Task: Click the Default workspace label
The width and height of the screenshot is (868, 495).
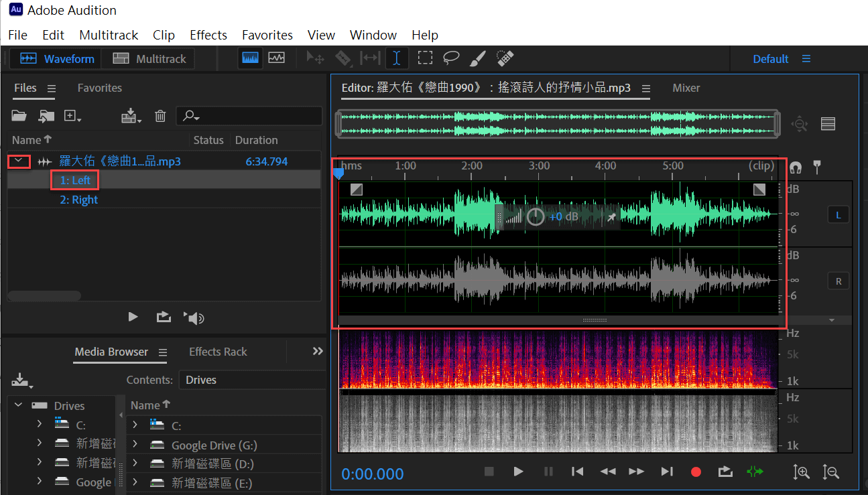Action: tap(770, 59)
